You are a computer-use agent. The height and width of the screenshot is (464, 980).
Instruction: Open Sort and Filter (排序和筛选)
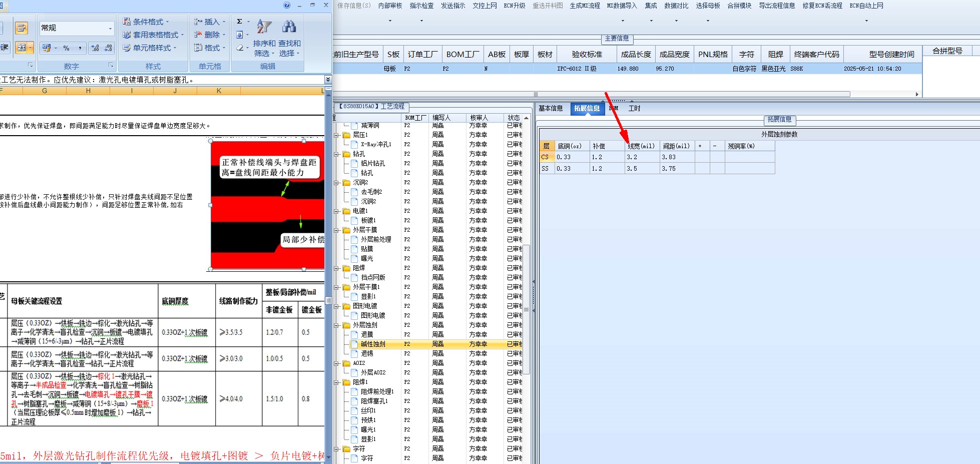pyautogui.click(x=264, y=37)
